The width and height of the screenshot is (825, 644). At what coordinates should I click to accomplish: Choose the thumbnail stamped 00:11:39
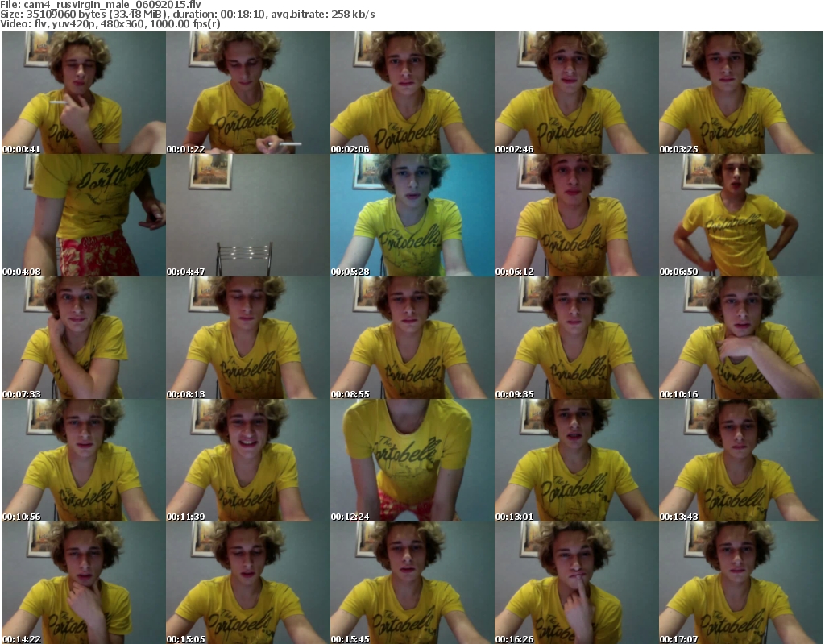click(x=248, y=460)
